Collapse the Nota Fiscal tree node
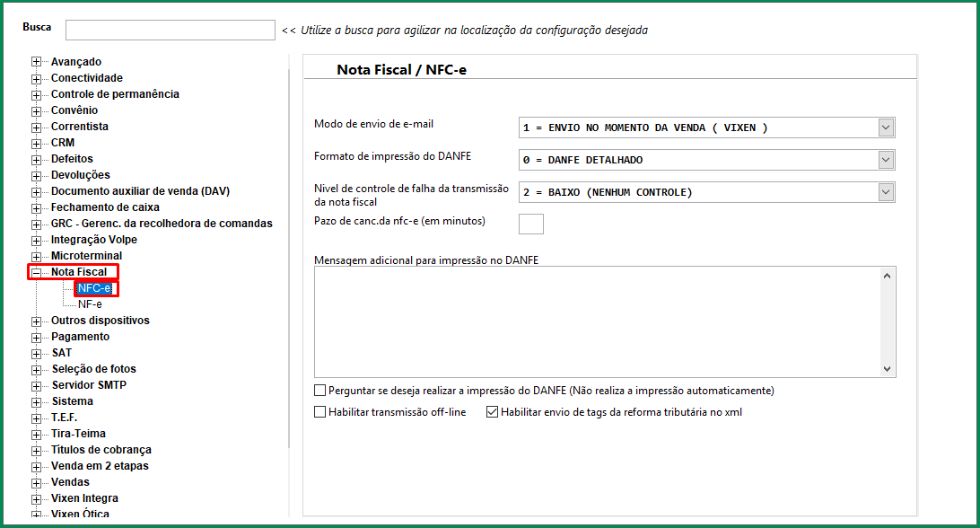 [36, 273]
